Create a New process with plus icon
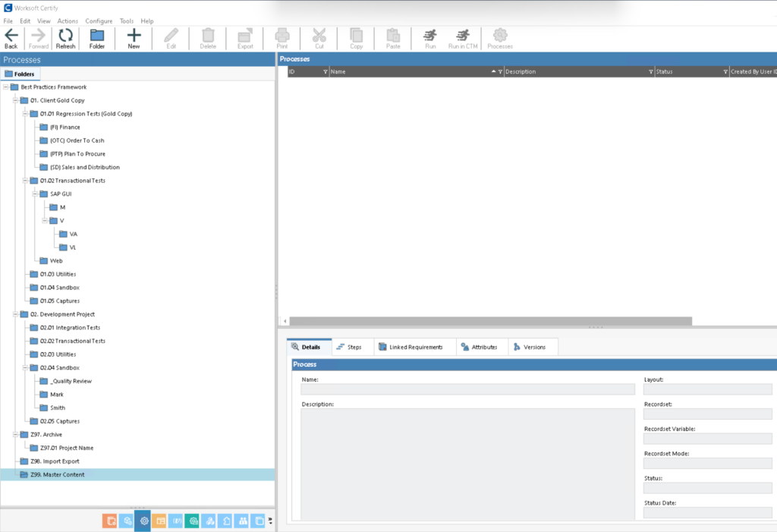 coord(134,39)
